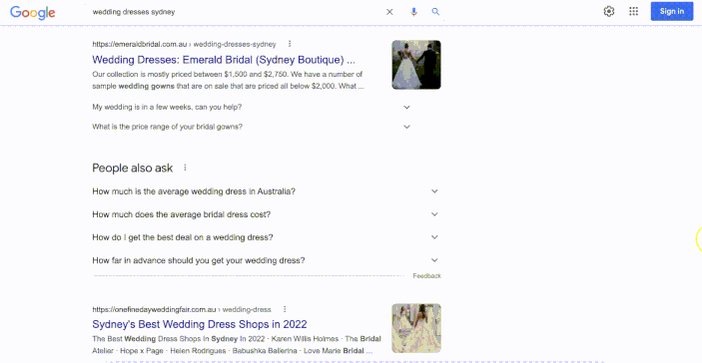Viewport: 702px width, 363px height.
Task: Open Wedding Dresses: Emerald Bridal result title
Action: pos(223,60)
